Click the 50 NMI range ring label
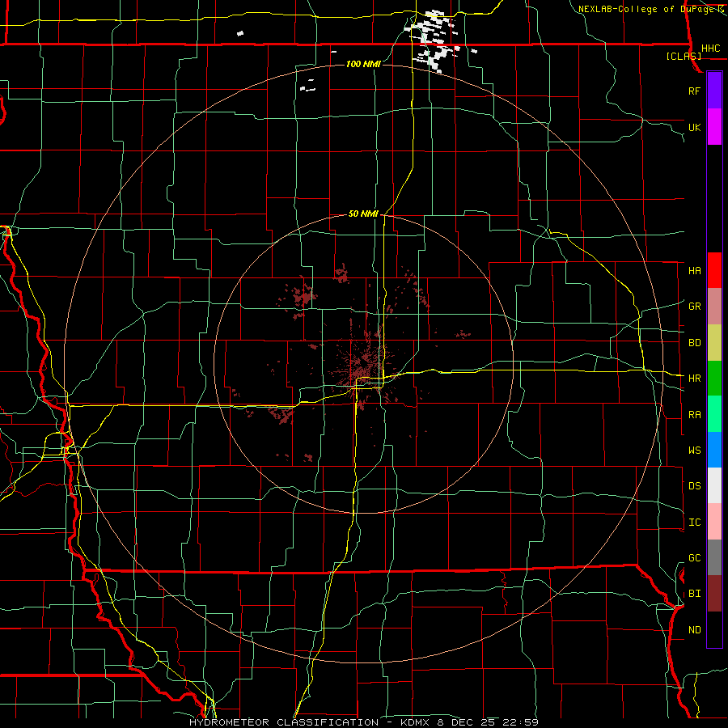 tap(363, 214)
